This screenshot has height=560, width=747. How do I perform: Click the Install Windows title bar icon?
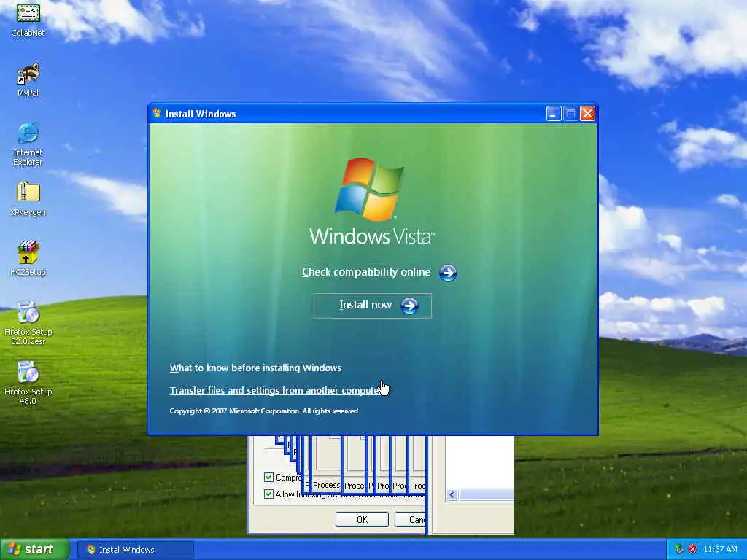[157, 113]
